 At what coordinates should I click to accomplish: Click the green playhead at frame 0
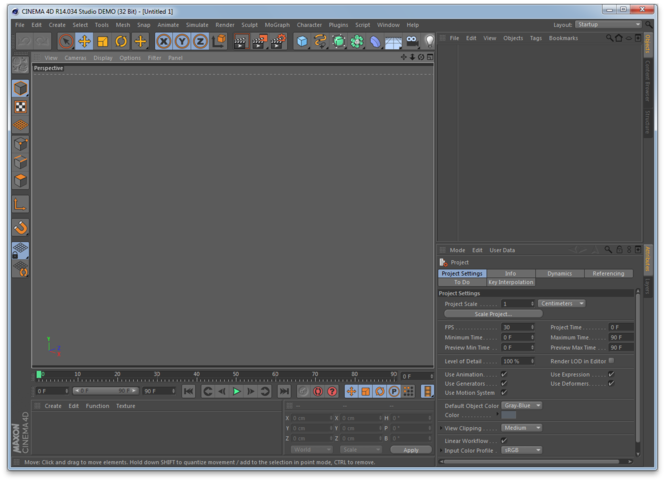pyautogui.click(x=39, y=374)
